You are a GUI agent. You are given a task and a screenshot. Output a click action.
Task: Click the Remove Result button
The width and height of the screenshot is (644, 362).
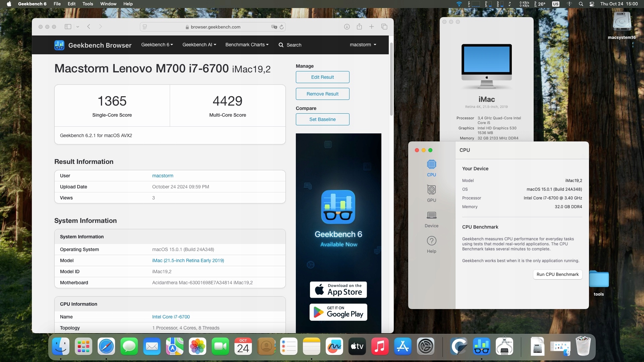coord(322,94)
